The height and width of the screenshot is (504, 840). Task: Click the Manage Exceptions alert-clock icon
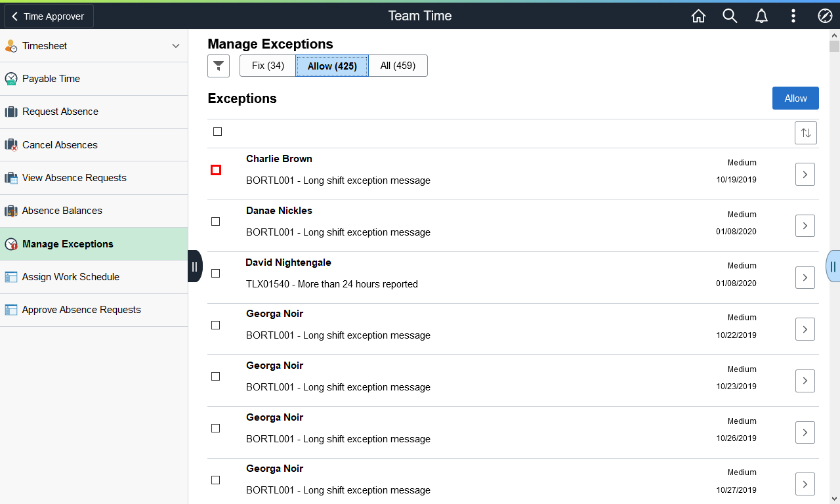11,244
